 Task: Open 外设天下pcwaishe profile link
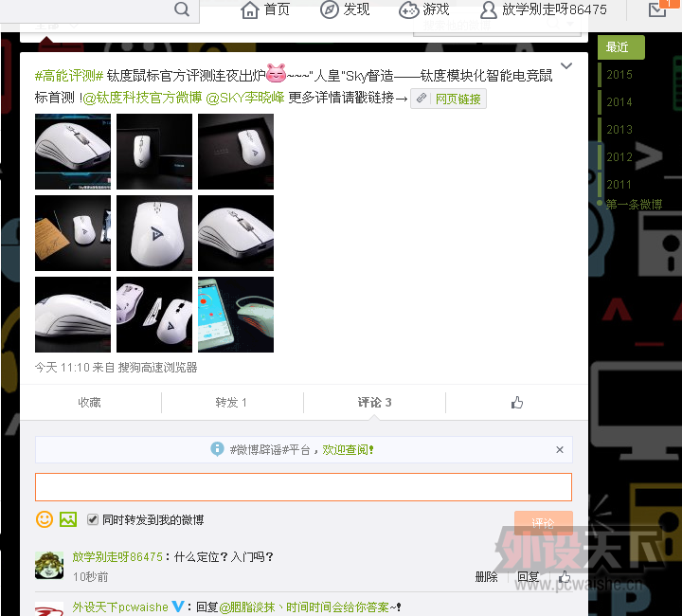click(x=120, y=607)
